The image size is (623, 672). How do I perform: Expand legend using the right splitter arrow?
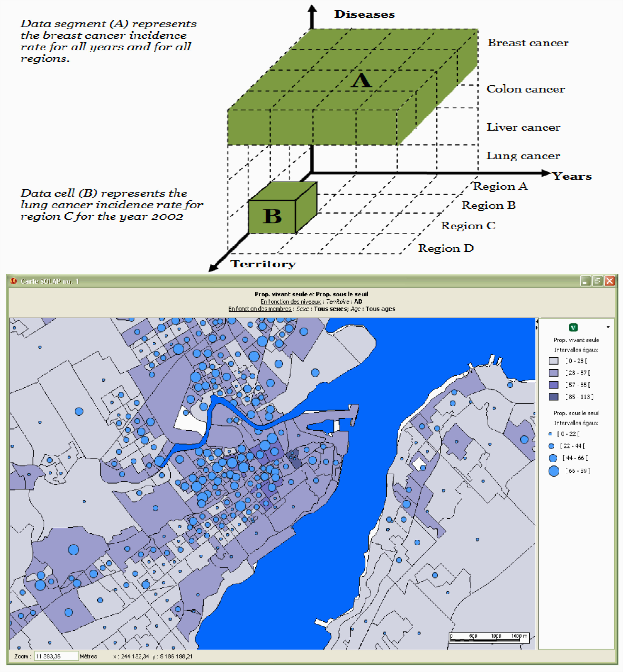pyautogui.click(x=537, y=327)
